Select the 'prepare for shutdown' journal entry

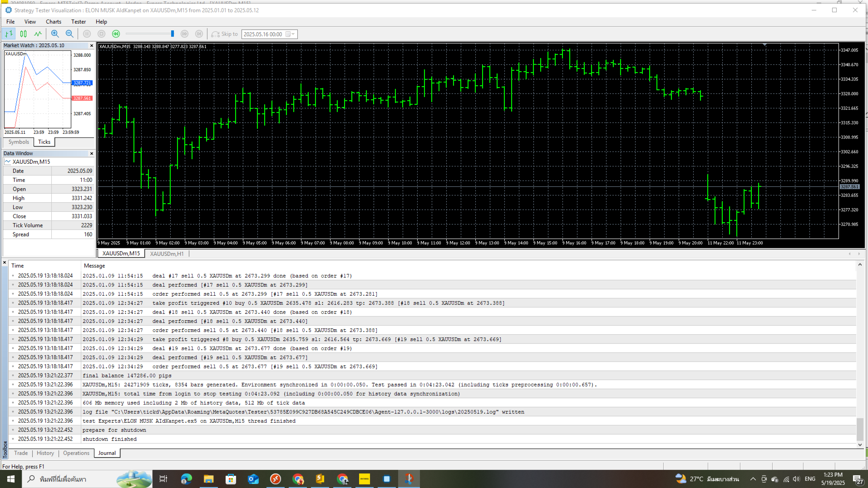[x=432, y=430]
